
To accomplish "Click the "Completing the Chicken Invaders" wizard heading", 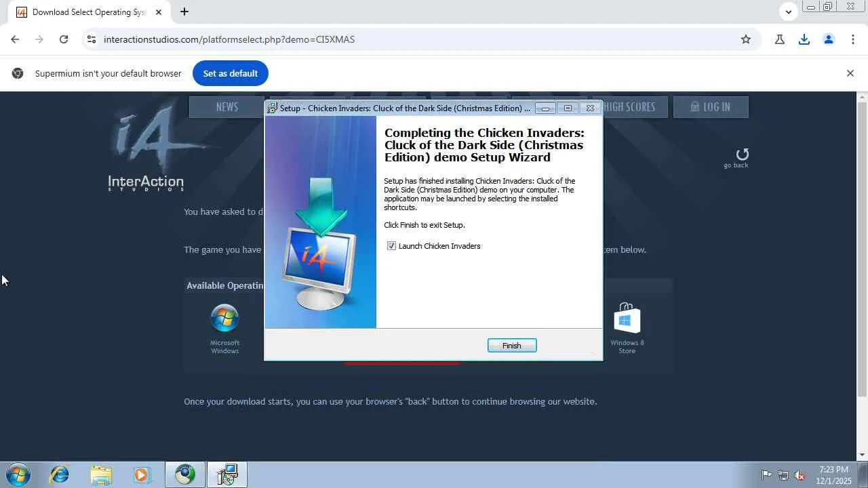I will 484,145.
